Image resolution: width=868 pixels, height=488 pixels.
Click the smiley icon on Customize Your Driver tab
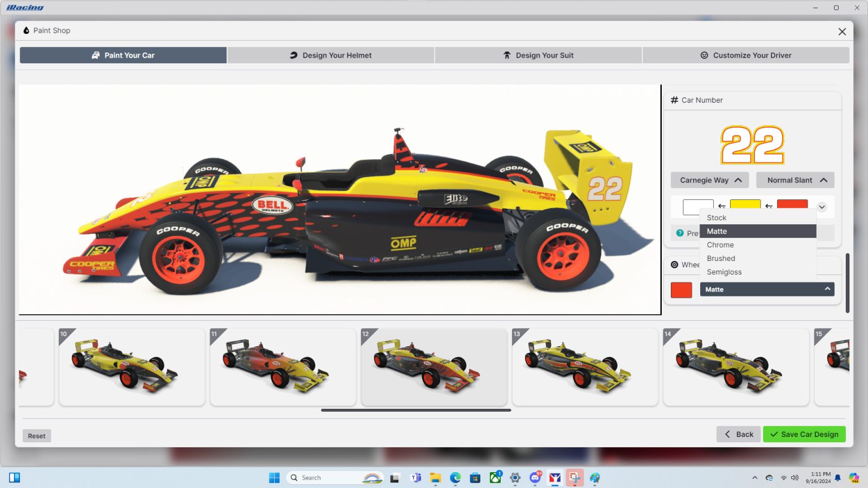pos(704,55)
